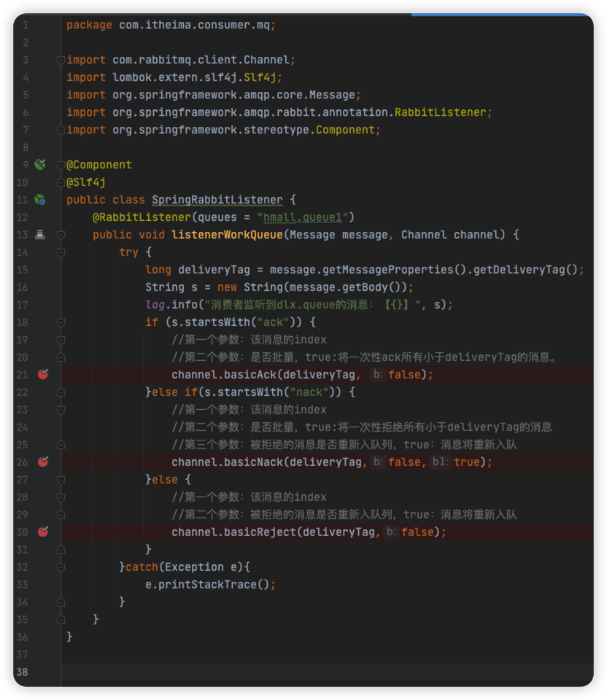Click the RabbitMQ listener gutter icon on line 13
This screenshot has width=607, height=700.
tap(39, 235)
